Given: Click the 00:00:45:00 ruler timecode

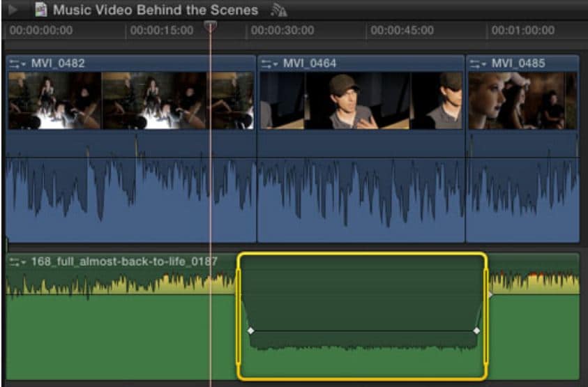Looking at the screenshot, I should click(x=402, y=31).
